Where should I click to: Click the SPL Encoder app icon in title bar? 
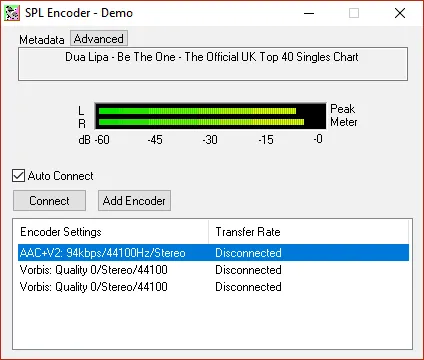12,13
